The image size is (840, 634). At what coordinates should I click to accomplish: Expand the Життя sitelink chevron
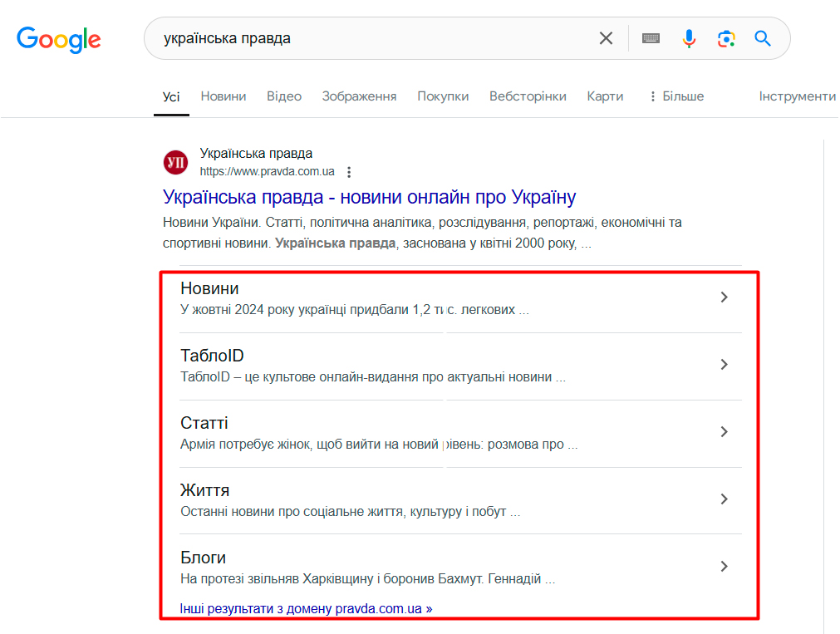point(725,499)
